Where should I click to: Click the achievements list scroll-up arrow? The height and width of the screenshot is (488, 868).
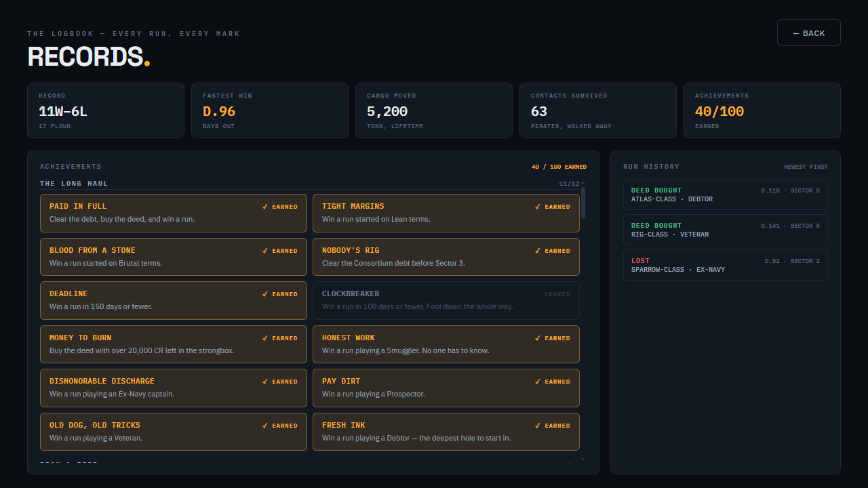583,184
